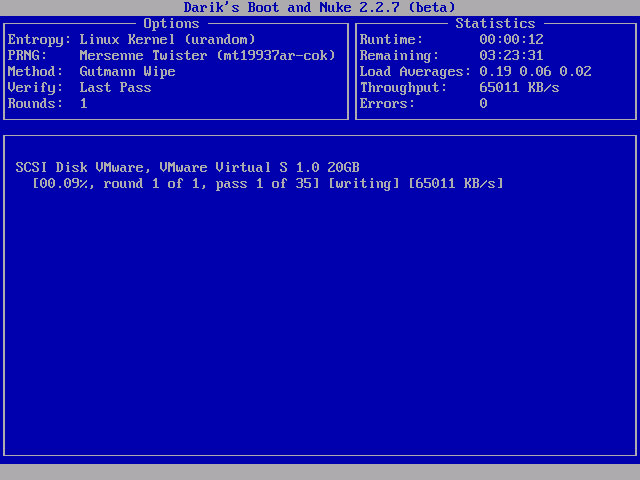Select the Rounds label
Viewport: 640px width, 480px height.
point(35,103)
